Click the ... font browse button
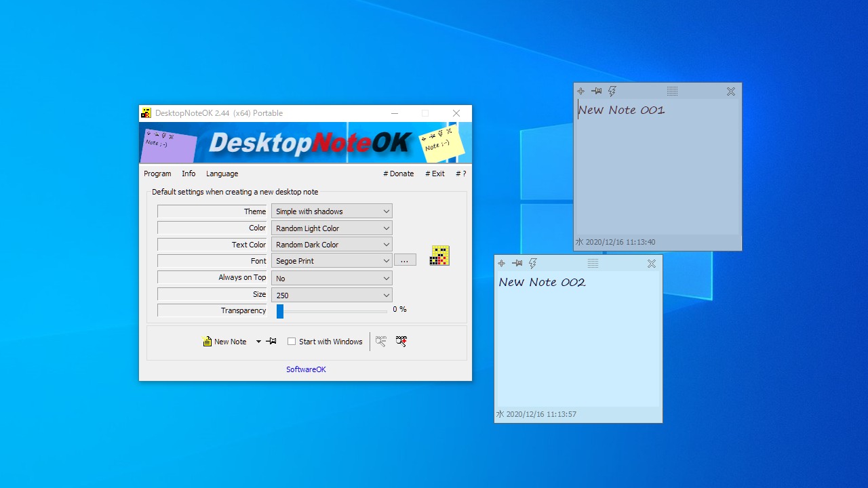 [x=404, y=260]
